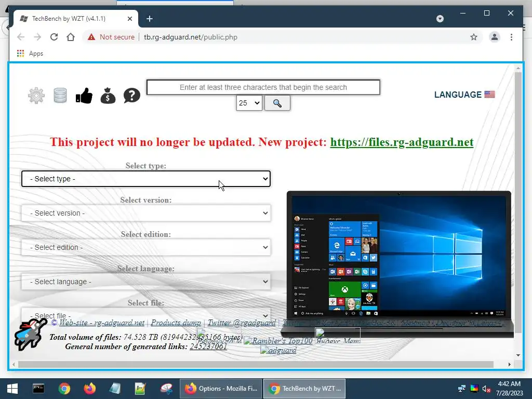This screenshot has height=399, width=532.
Task: Close the TechBench tab
Action: coord(129,19)
